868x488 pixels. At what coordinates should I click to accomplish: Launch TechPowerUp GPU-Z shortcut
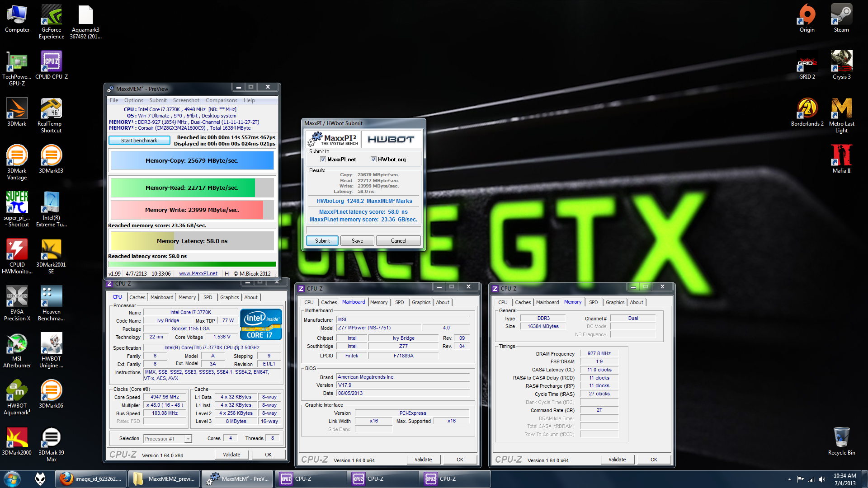click(x=17, y=68)
